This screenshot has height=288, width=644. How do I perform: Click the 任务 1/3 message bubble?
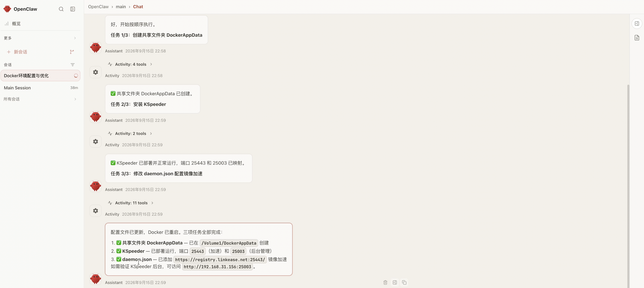pyautogui.click(x=157, y=30)
